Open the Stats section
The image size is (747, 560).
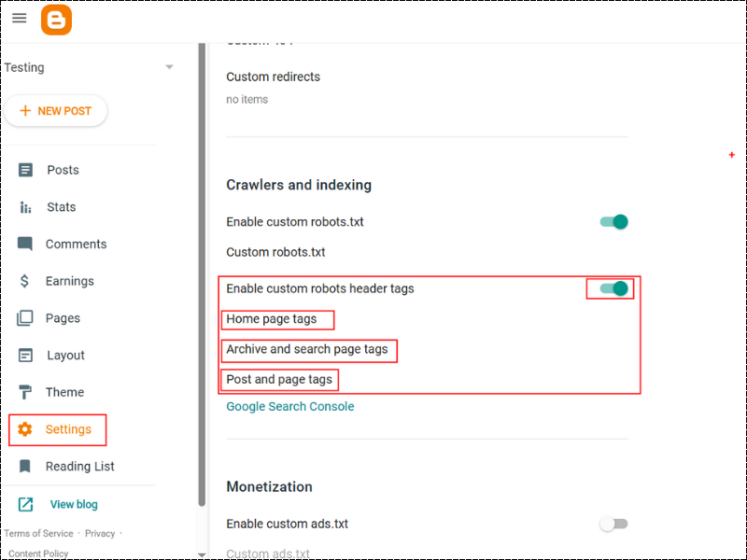point(61,206)
